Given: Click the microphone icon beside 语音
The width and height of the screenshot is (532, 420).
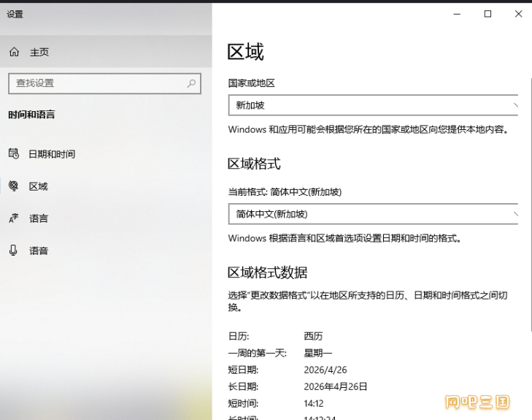Looking at the screenshot, I should click(x=13, y=251).
